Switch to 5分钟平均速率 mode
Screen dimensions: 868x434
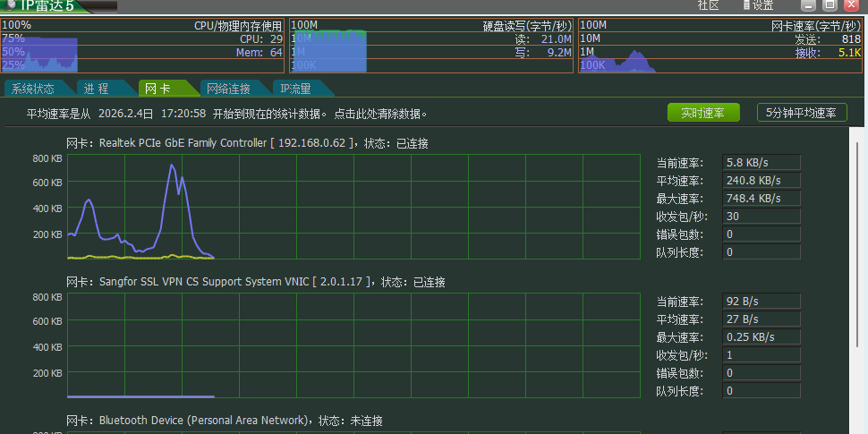coord(802,113)
